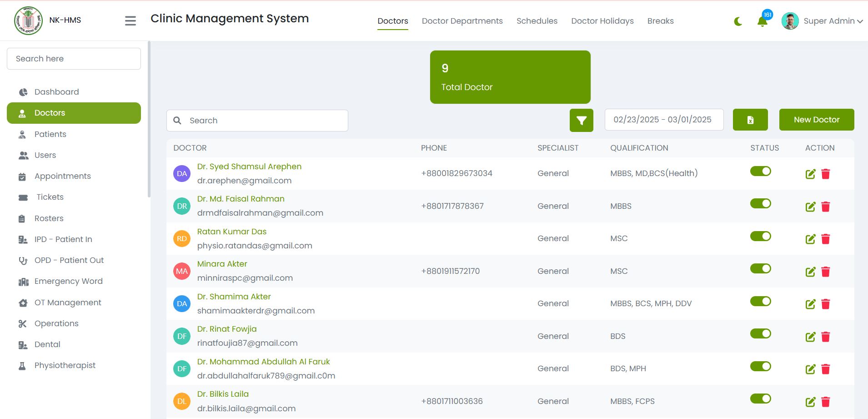868x419 pixels.
Task: Open the Breaks tab
Action: pyautogui.click(x=661, y=21)
